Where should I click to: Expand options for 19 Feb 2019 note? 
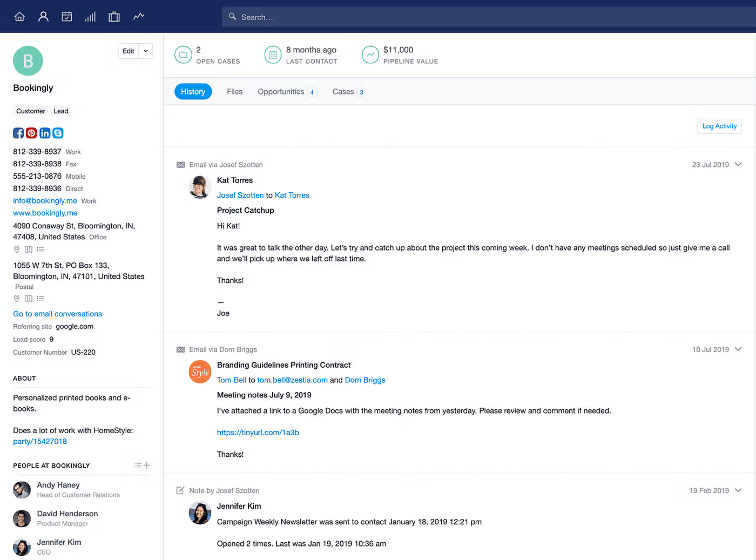738,490
